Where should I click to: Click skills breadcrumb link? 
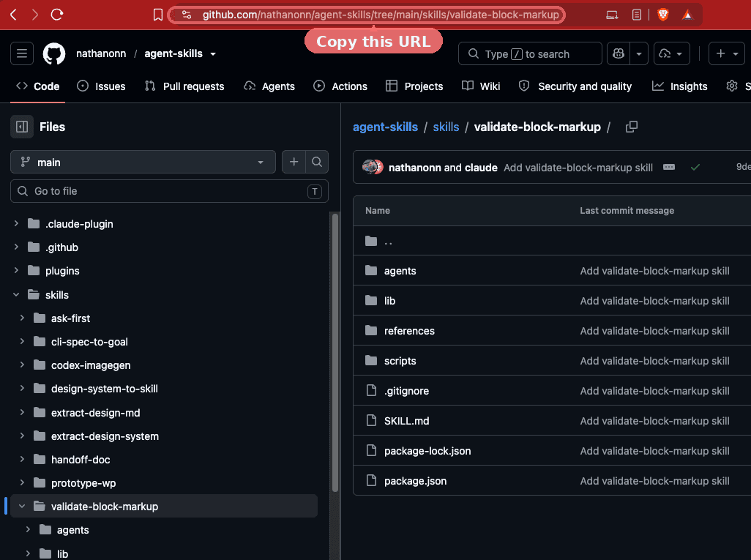(x=446, y=127)
